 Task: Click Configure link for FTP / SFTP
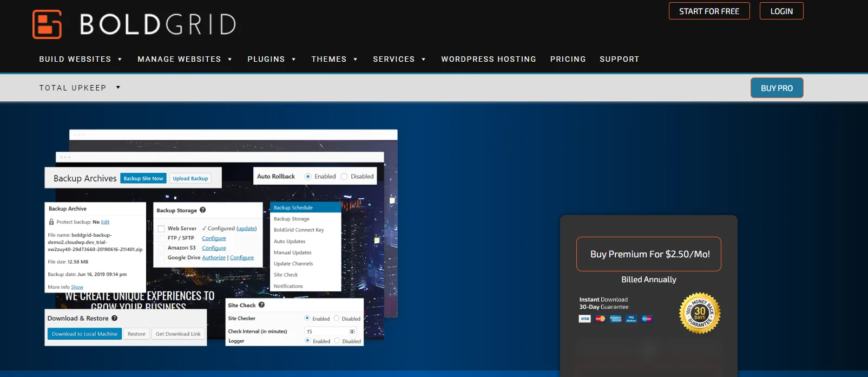point(214,238)
